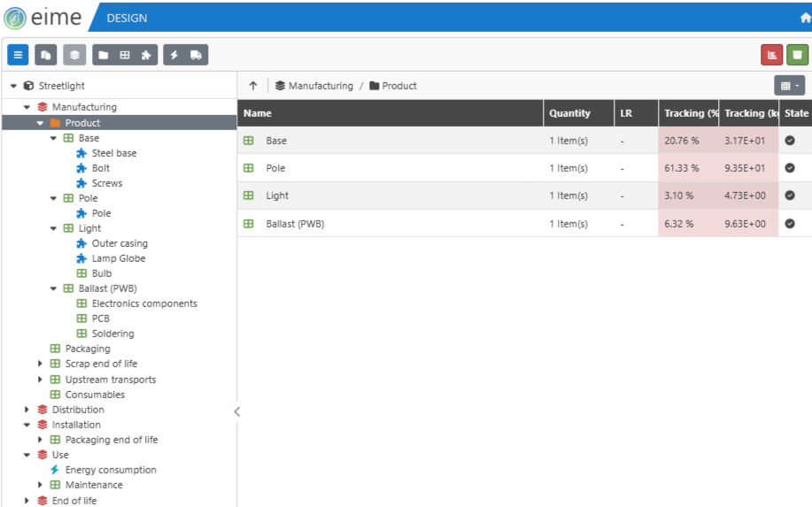812x507 pixels.
Task: Click the State column header
Action: point(796,113)
